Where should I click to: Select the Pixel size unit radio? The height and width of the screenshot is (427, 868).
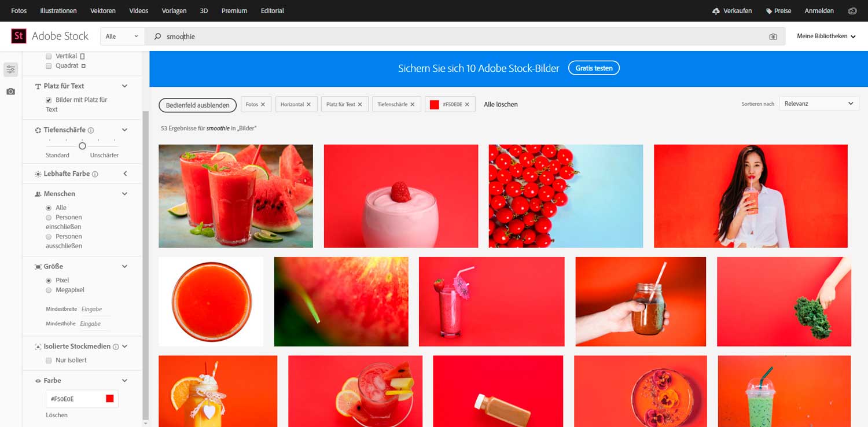pos(49,281)
